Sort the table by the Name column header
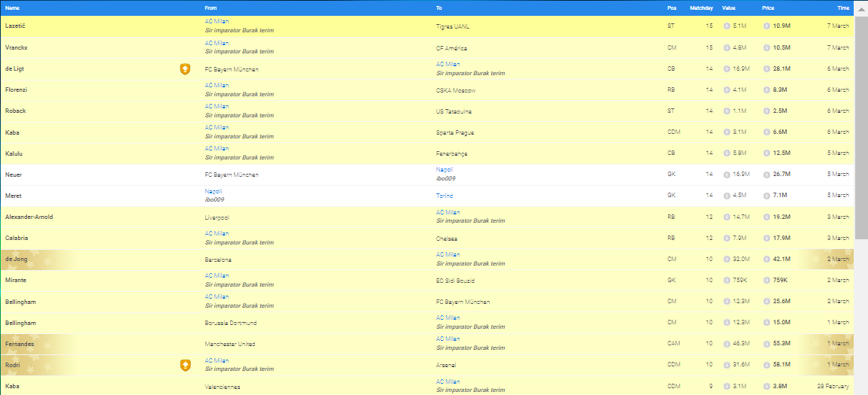868x395 pixels. [12, 8]
